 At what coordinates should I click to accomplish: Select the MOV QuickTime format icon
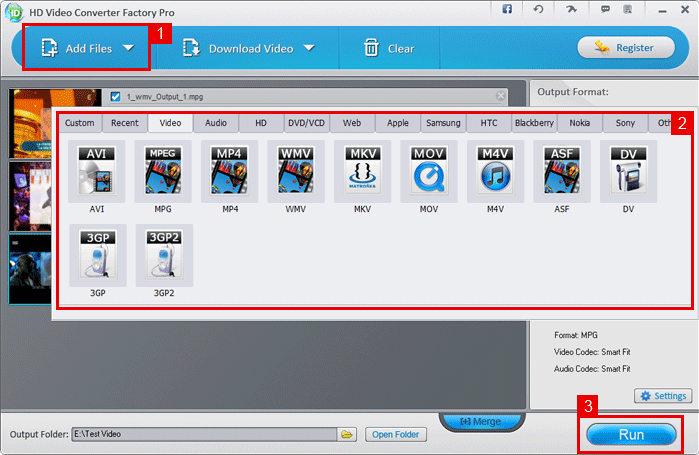428,170
